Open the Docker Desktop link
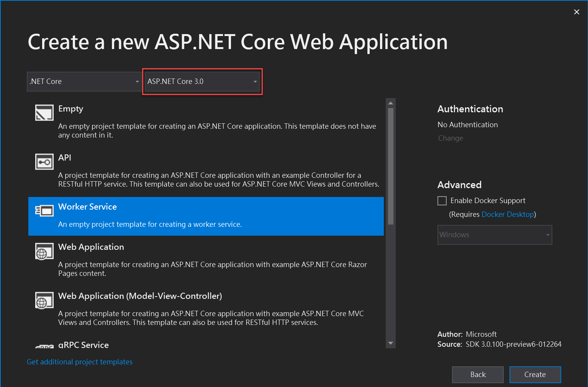The image size is (588, 387). [x=507, y=214]
